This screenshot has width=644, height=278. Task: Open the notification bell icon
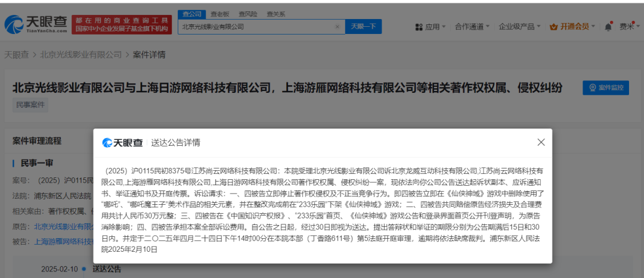608,27
